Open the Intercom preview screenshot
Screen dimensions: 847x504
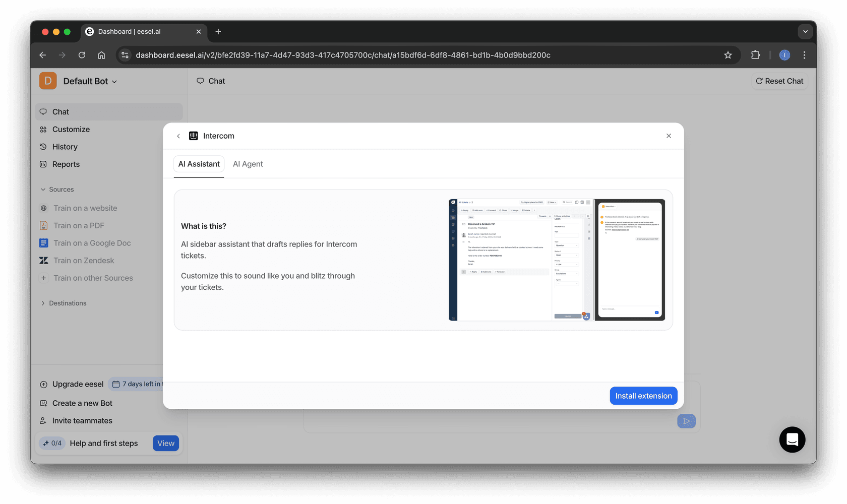[x=557, y=260]
